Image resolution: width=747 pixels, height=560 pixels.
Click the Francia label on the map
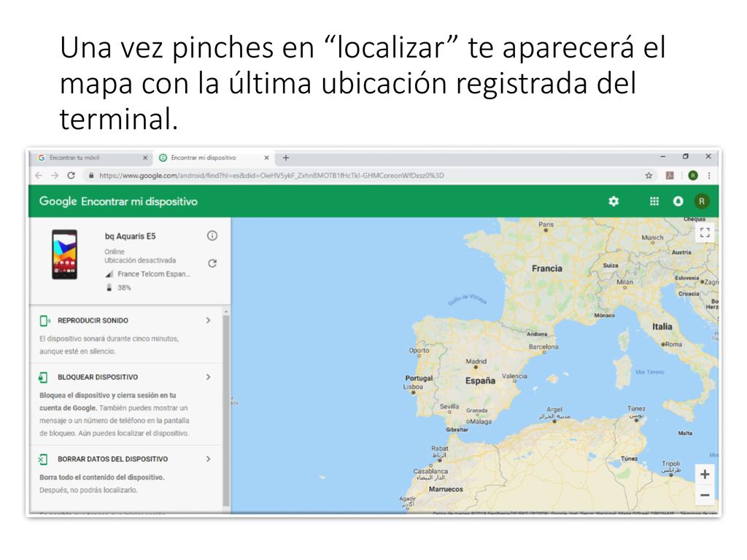[547, 268]
